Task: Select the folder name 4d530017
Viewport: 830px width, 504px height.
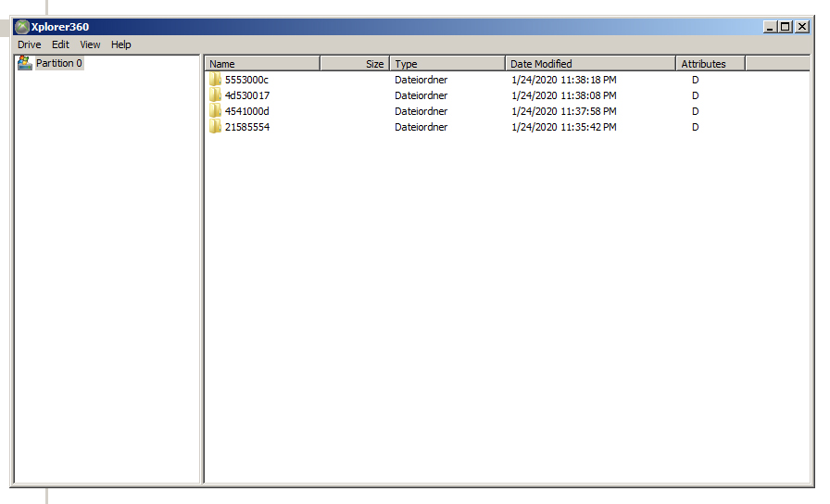Action: pyautogui.click(x=247, y=95)
